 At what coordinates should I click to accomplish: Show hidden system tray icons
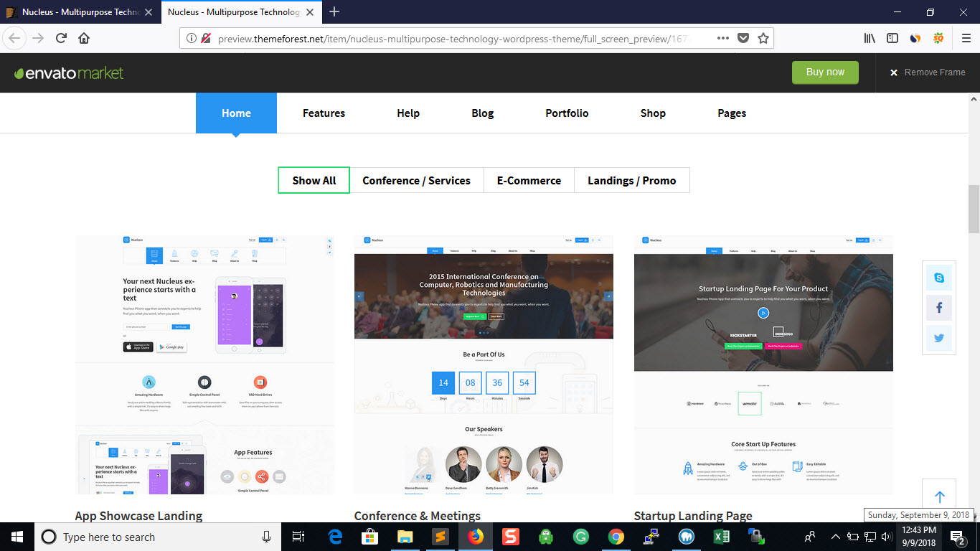coord(835,537)
